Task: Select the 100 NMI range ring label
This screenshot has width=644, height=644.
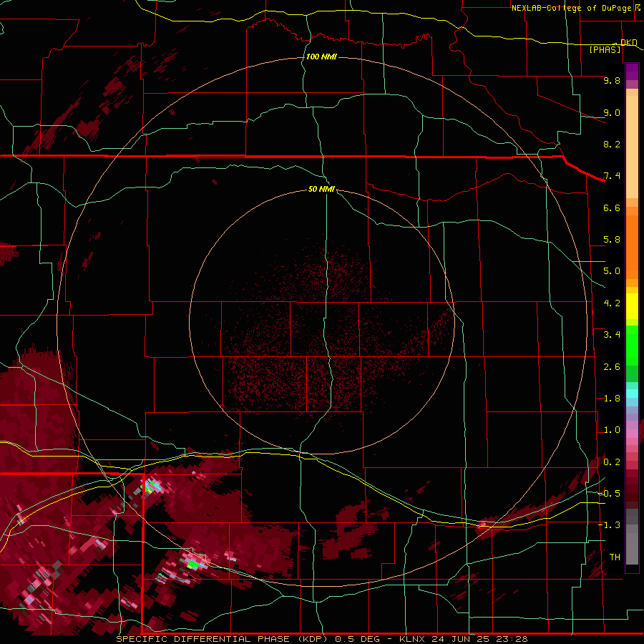Action: click(321, 57)
